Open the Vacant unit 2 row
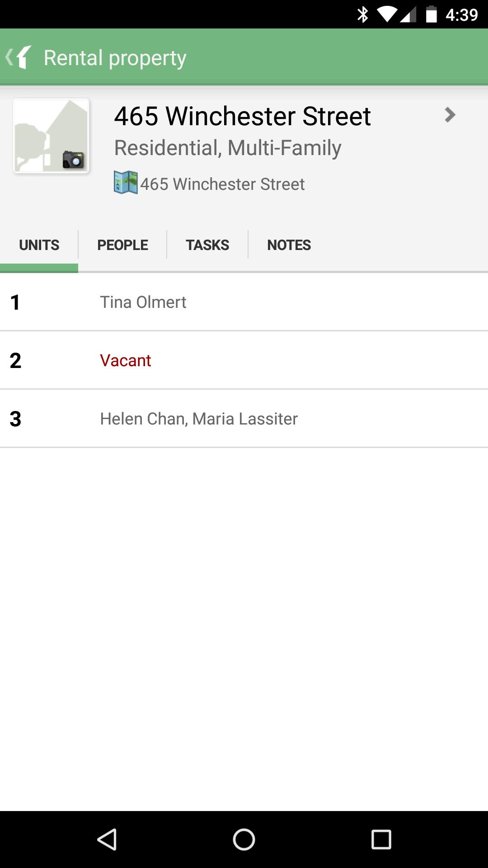 point(244,360)
